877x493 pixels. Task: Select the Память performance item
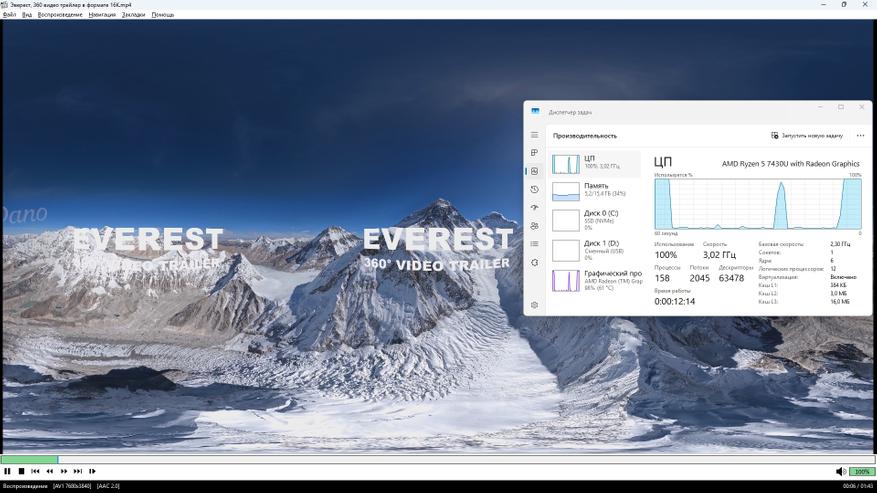[x=595, y=190]
